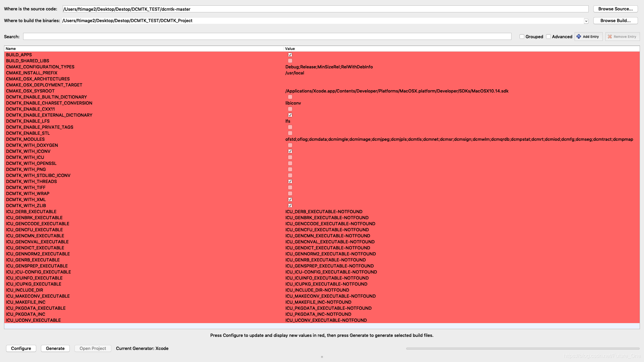This screenshot has width=644, height=362.
Task: Click the Generate button
Action: click(x=55, y=349)
